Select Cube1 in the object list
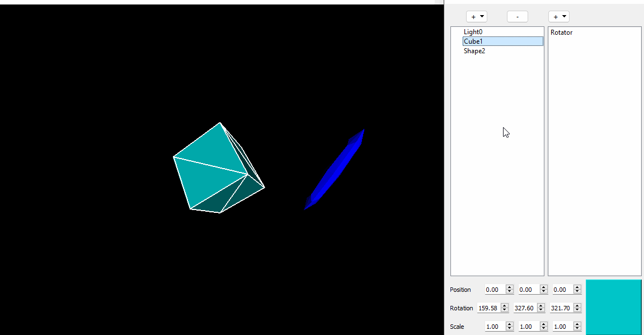 pos(473,41)
